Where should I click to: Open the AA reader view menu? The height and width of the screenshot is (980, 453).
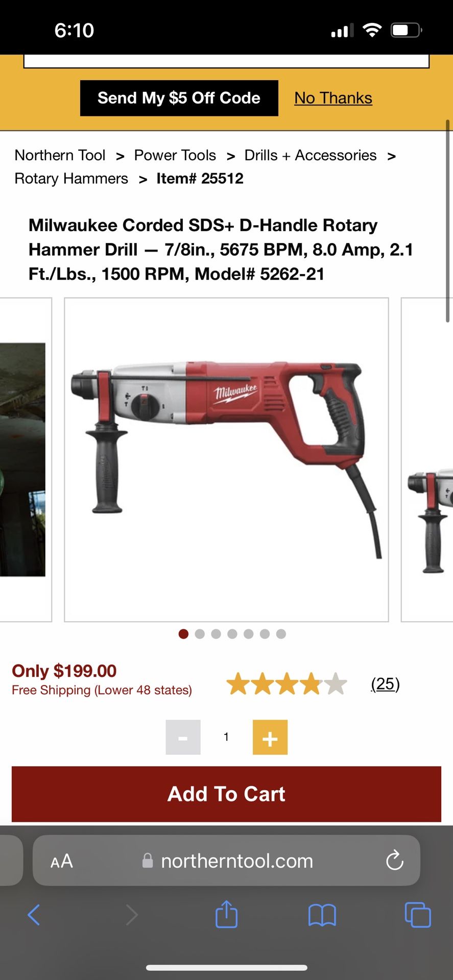click(x=62, y=862)
